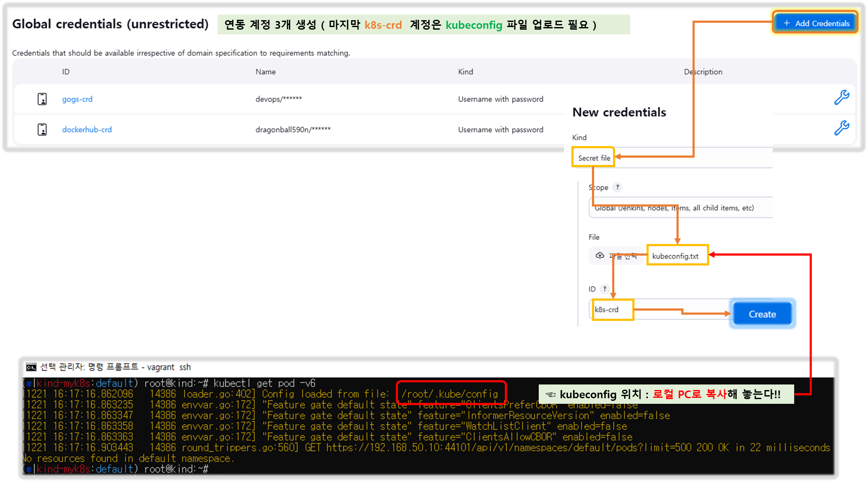The image size is (868, 482).
Task: Click the command prompt title bar icon
Action: coord(31,367)
